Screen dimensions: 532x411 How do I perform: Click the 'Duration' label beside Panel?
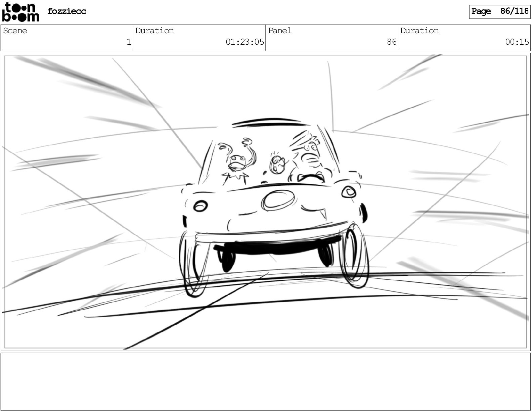click(x=419, y=31)
